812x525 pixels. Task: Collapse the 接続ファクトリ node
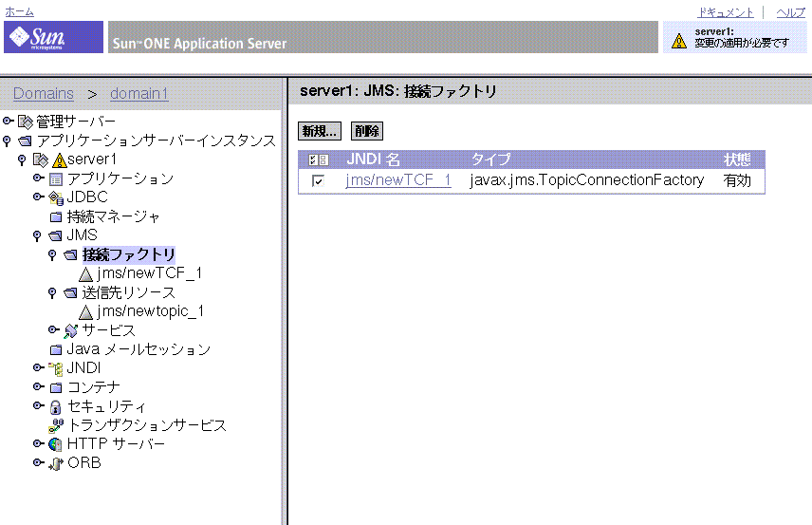click(52, 254)
